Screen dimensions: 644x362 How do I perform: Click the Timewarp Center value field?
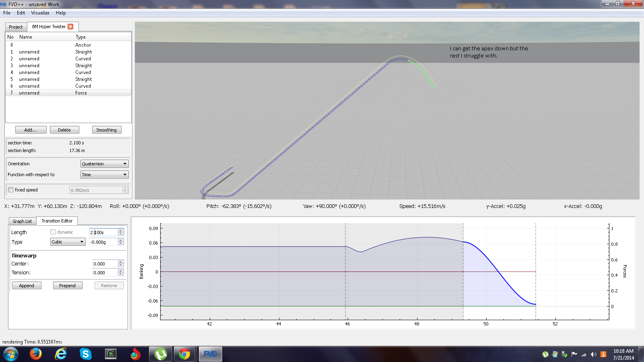105,264
